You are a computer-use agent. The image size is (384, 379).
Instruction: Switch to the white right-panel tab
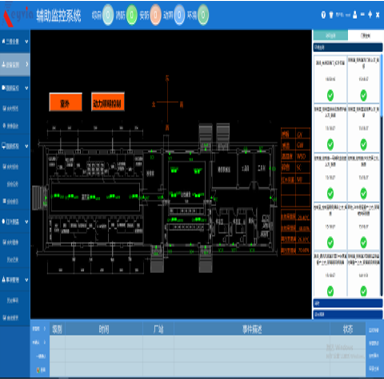pyautogui.click(x=365, y=35)
